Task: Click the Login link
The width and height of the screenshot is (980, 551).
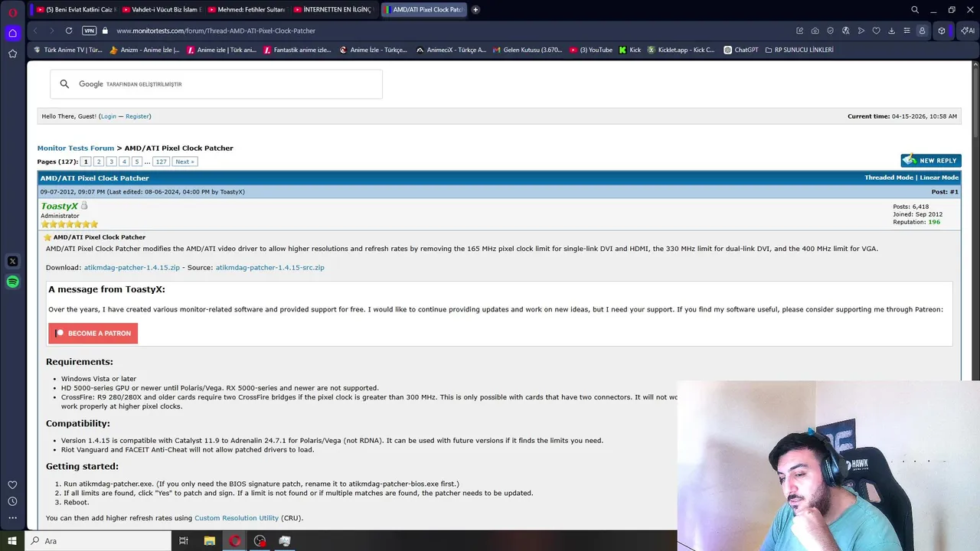Action: point(108,116)
